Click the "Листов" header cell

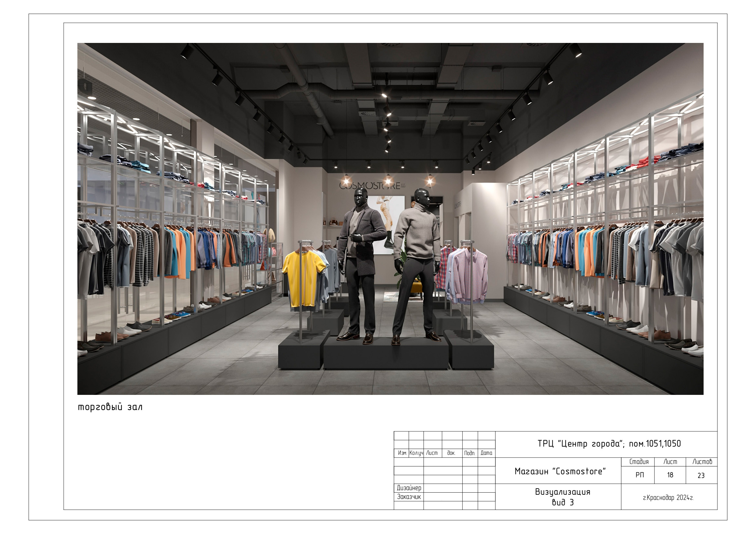coord(702,462)
